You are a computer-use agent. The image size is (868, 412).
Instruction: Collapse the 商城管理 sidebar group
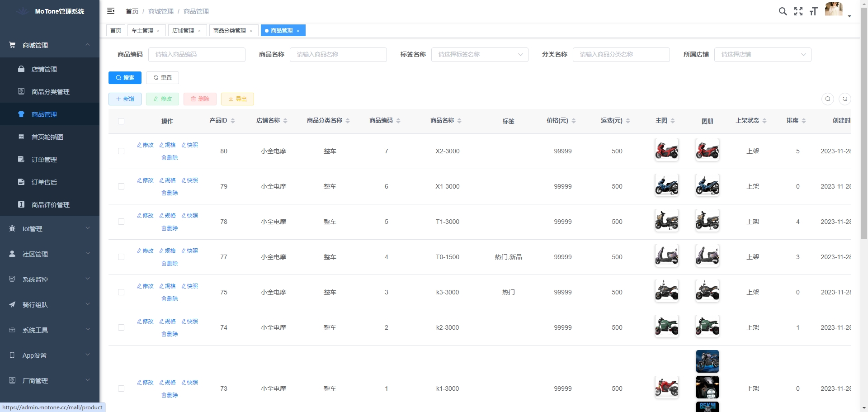click(x=50, y=45)
